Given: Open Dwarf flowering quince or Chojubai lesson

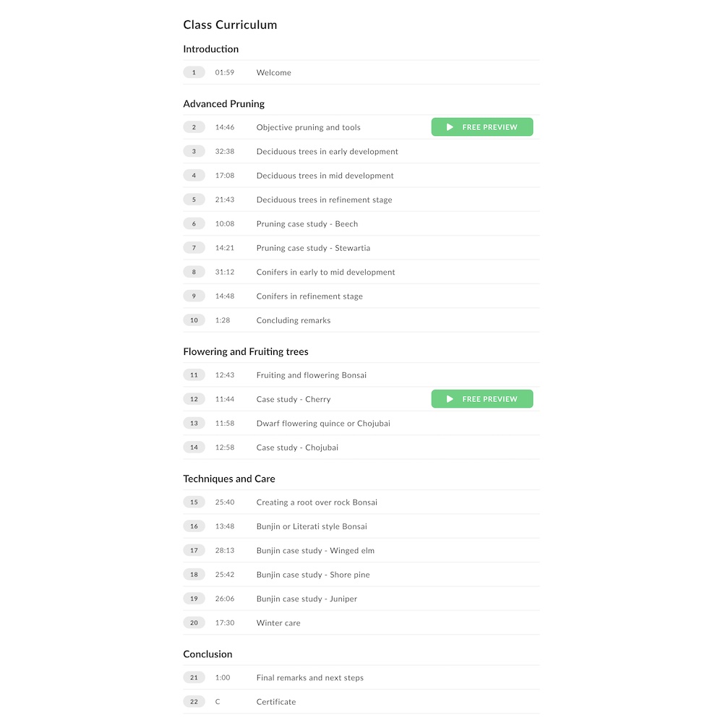Looking at the screenshot, I should (323, 424).
